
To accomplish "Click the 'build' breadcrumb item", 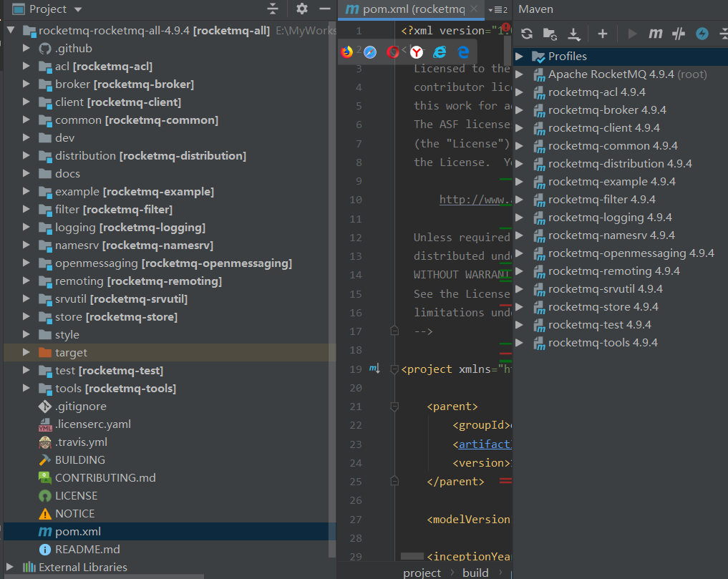I will pos(475,572).
